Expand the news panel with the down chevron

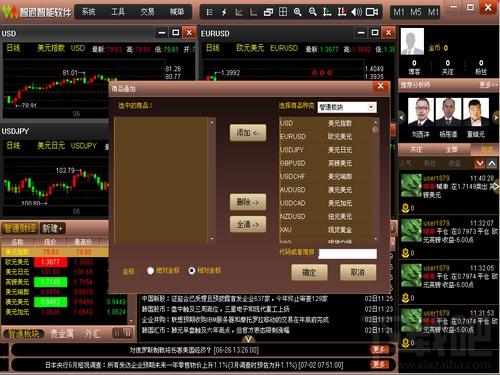(x=248, y=339)
